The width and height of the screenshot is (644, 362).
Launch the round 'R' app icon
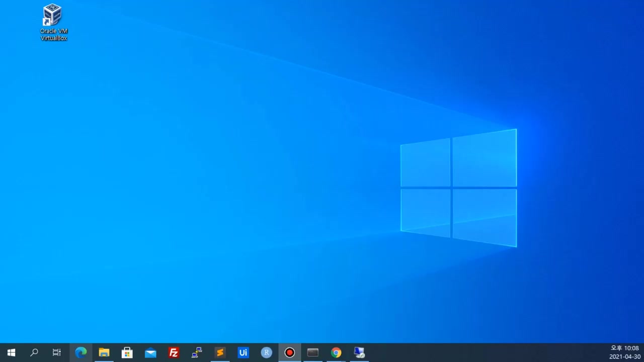[266, 352]
